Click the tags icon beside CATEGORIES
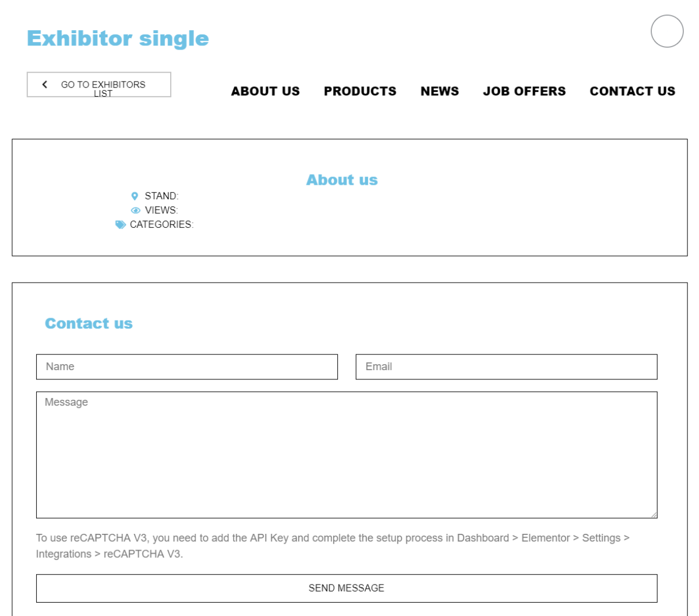This screenshot has height=616, width=699. click(121, 225)
